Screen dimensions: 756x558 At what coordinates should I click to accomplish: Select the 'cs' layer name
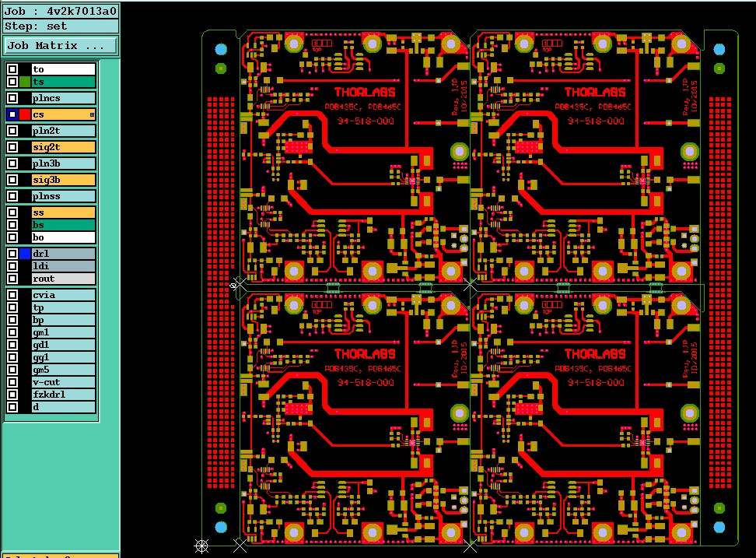click(x=63, y=114)
